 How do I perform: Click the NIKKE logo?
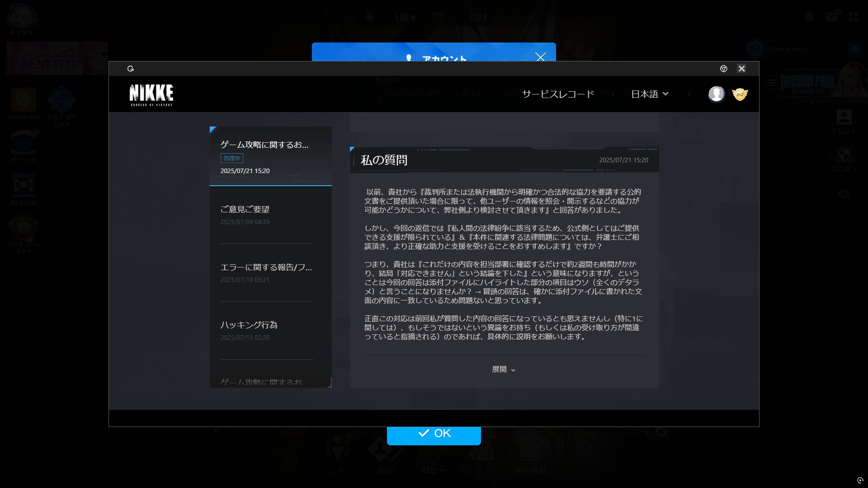click(x=151, y=95)
